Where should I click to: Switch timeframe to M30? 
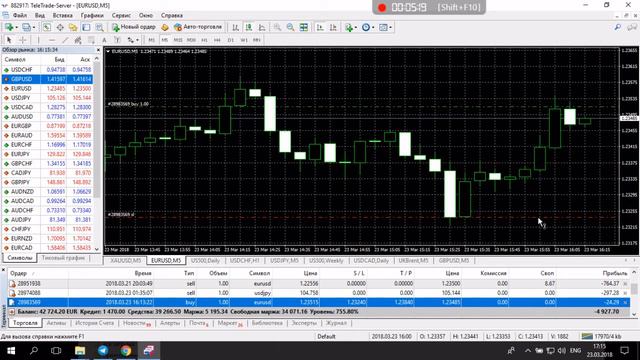[x=191, y=40]
